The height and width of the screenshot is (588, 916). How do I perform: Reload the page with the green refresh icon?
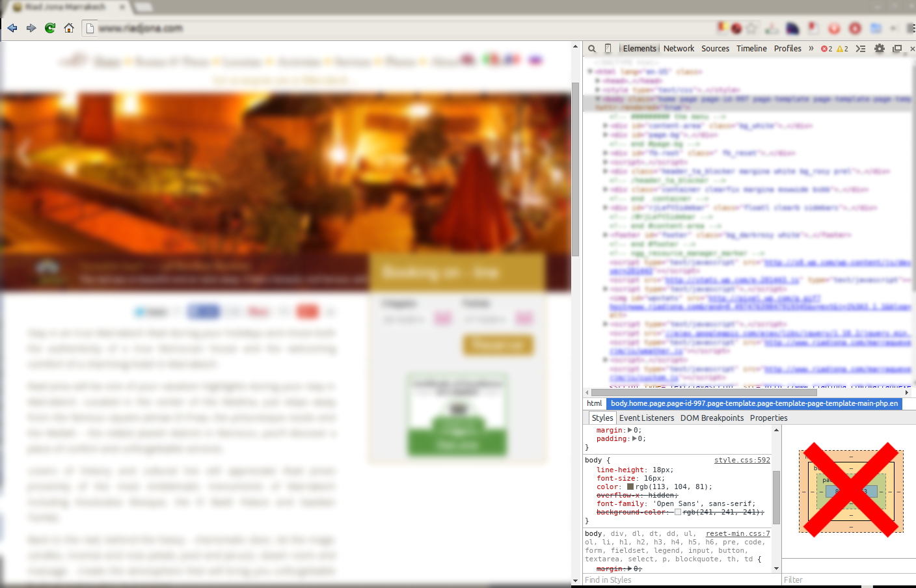coord(50,28)
